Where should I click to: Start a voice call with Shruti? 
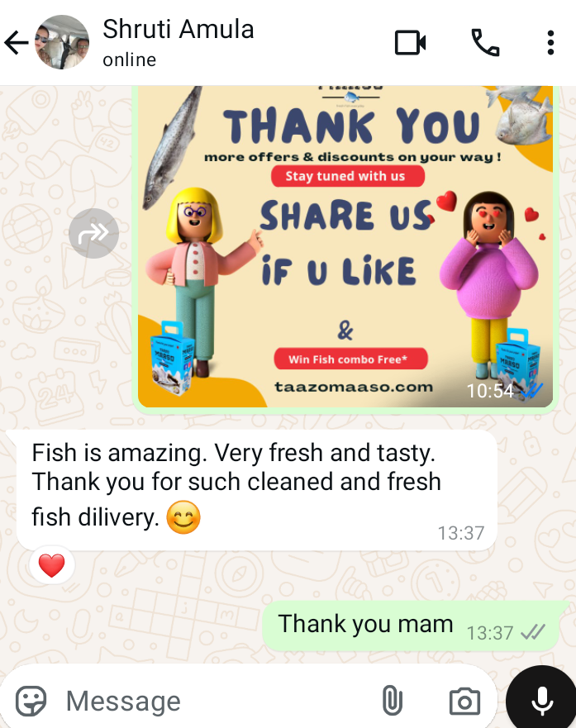[x=485, y=43]
